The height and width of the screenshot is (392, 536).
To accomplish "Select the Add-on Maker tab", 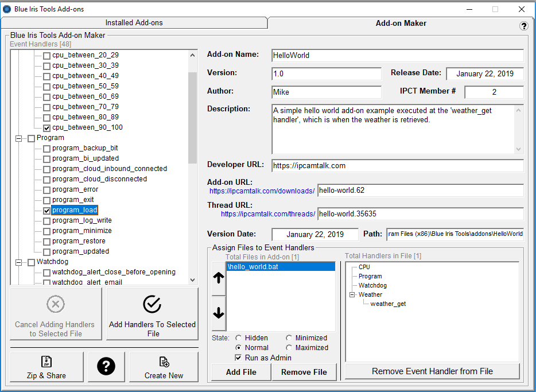I will click(x=401, y=24).
